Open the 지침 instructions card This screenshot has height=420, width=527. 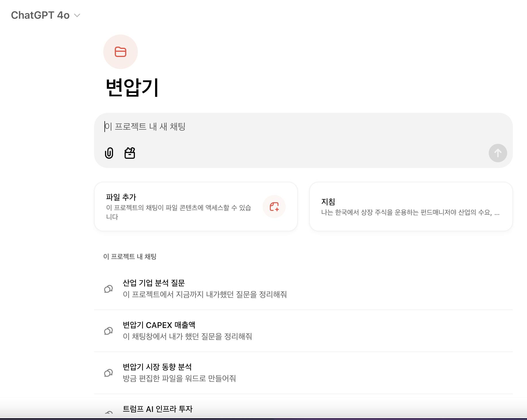[411, 207]
